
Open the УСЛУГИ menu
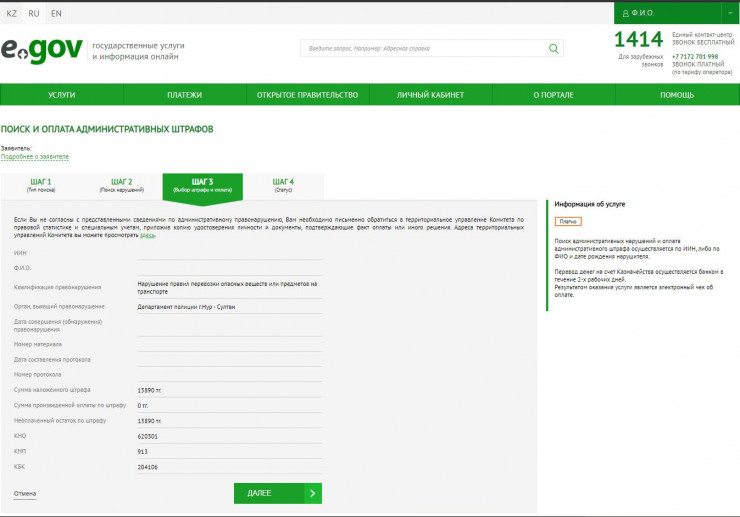point(61,95)
